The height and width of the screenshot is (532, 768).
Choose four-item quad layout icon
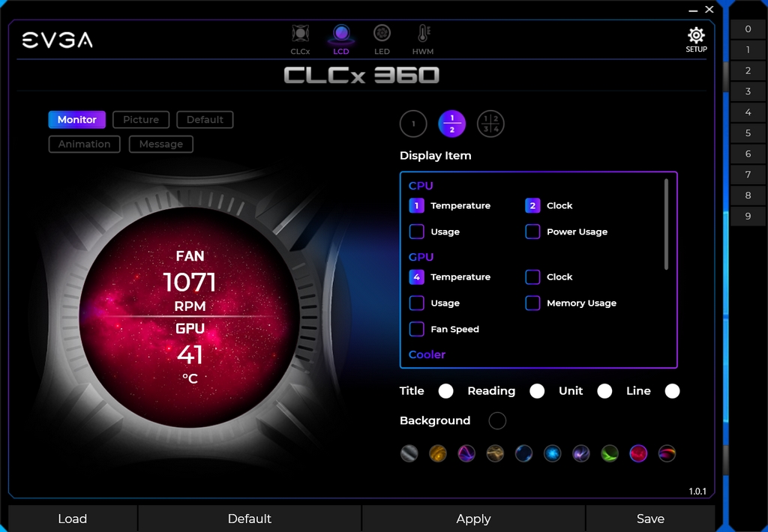pyautogui.click(x=490, y=124)
